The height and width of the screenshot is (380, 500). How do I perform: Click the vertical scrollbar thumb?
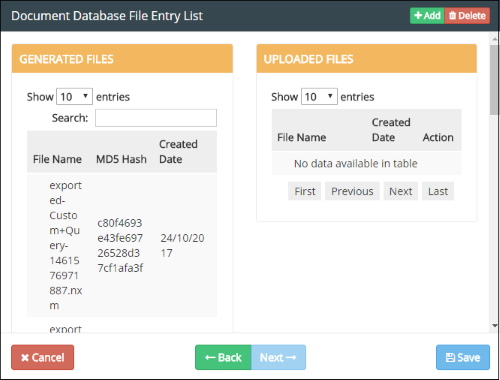pos(495,80)
